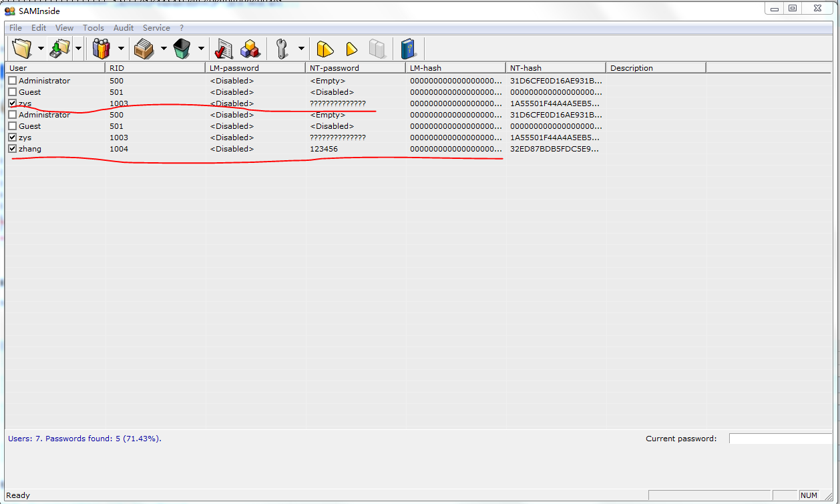
Task: Click status text 'Users: 7. Passwords found'
Action: tap(85, 439)
